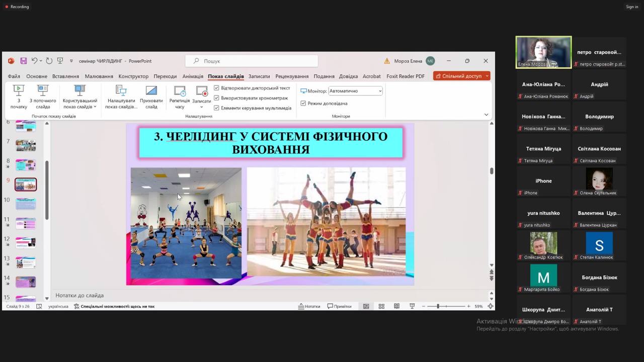644x362 pixels.
Task: Toggle the narration playback checkbox
Action: [216, 88]
